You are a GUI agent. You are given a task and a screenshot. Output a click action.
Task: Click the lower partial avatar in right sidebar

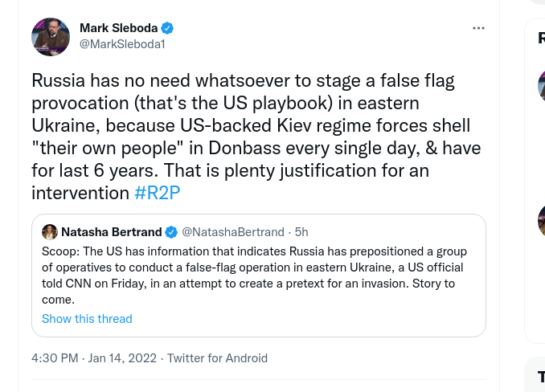point(542,219)
